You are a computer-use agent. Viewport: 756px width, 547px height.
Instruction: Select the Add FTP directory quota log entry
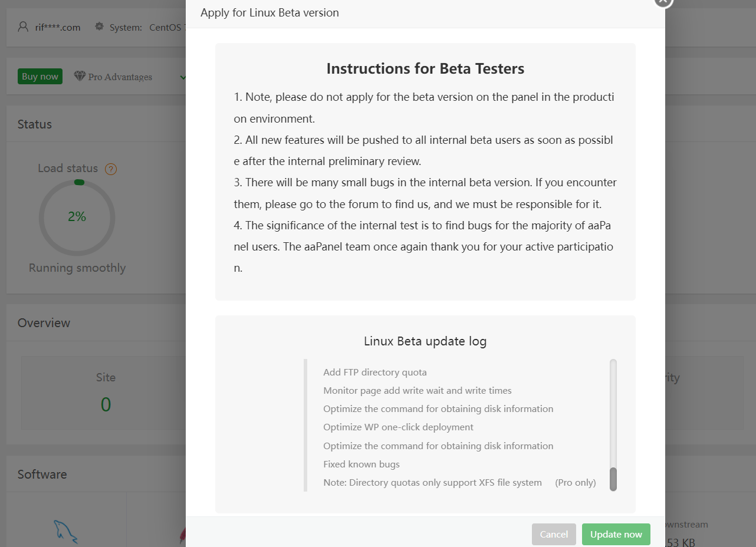(x=375, y=372)
